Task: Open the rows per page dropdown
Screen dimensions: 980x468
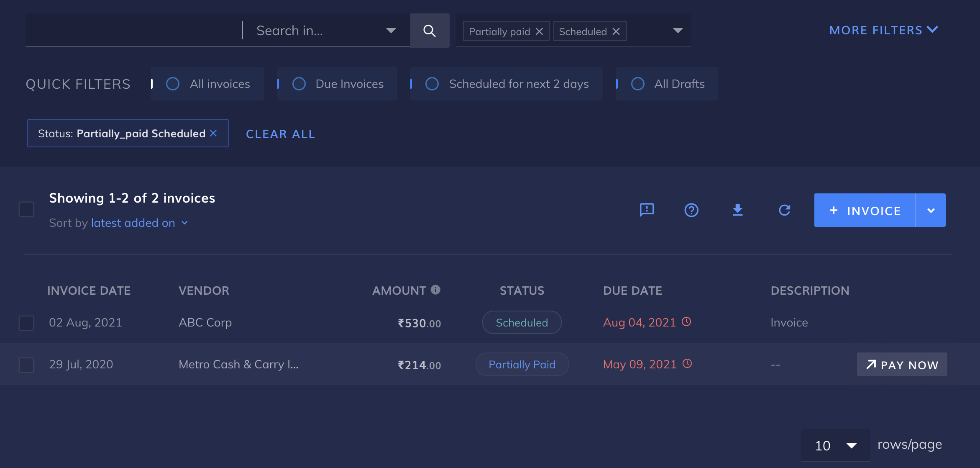Action: point(836,445)
